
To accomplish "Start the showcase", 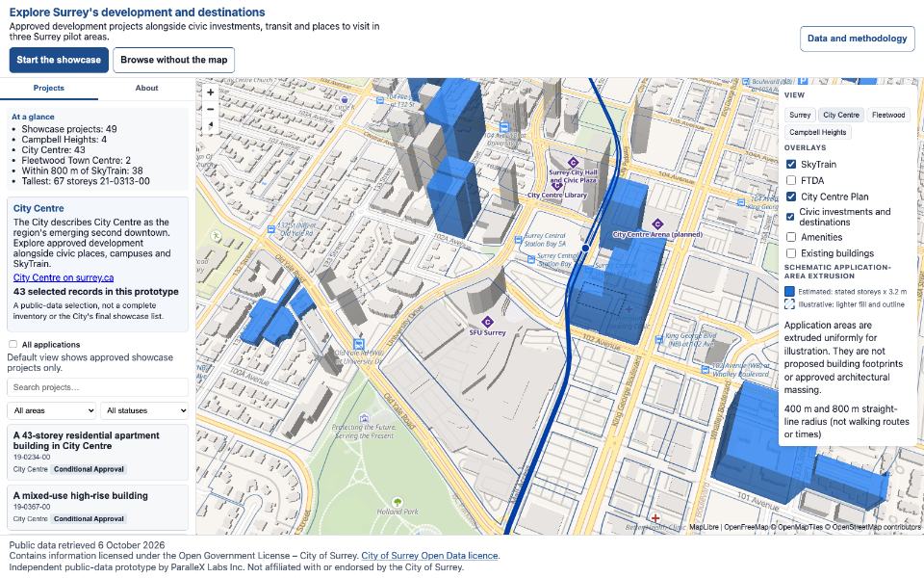I will point(59,60).
